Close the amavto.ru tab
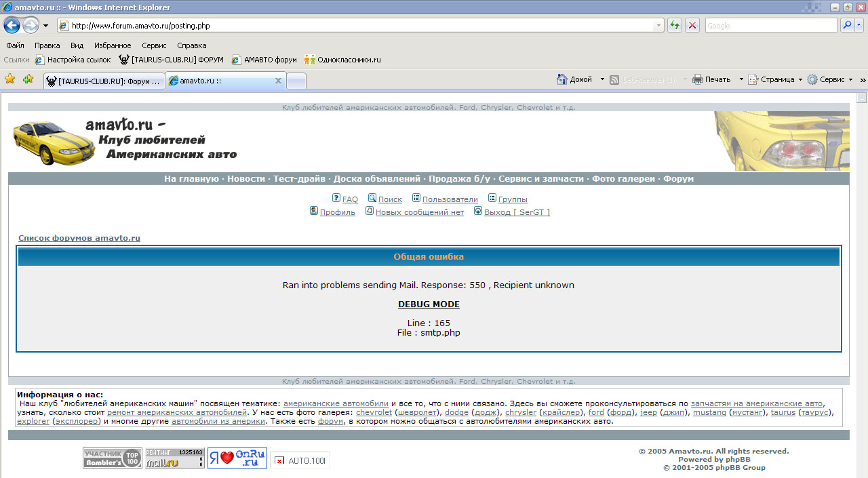This screenshot has height=478, width=868. click(x=278, y=81)
